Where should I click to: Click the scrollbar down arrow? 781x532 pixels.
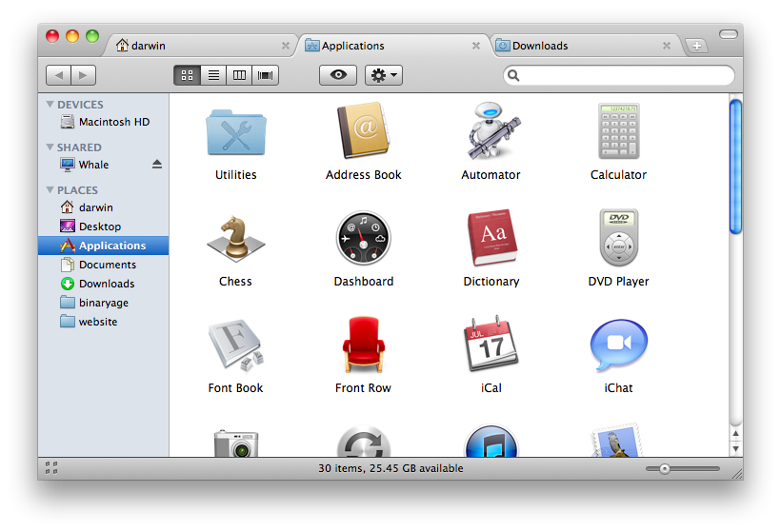pos(735,448)
